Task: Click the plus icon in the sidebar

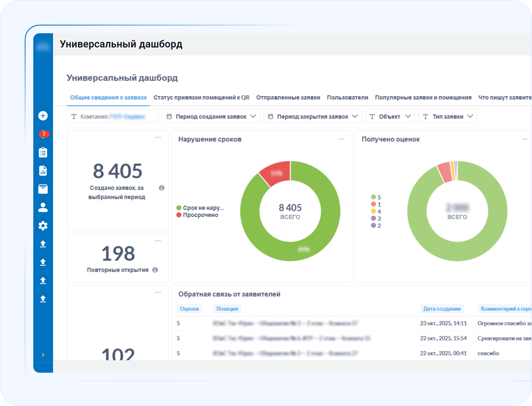Action: click(43, 116)
